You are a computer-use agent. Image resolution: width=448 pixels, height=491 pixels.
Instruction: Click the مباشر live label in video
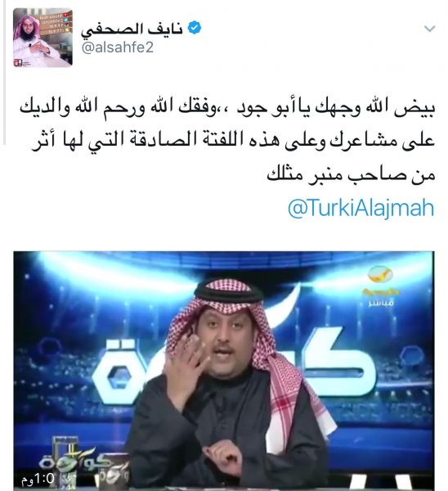(380, 303)
